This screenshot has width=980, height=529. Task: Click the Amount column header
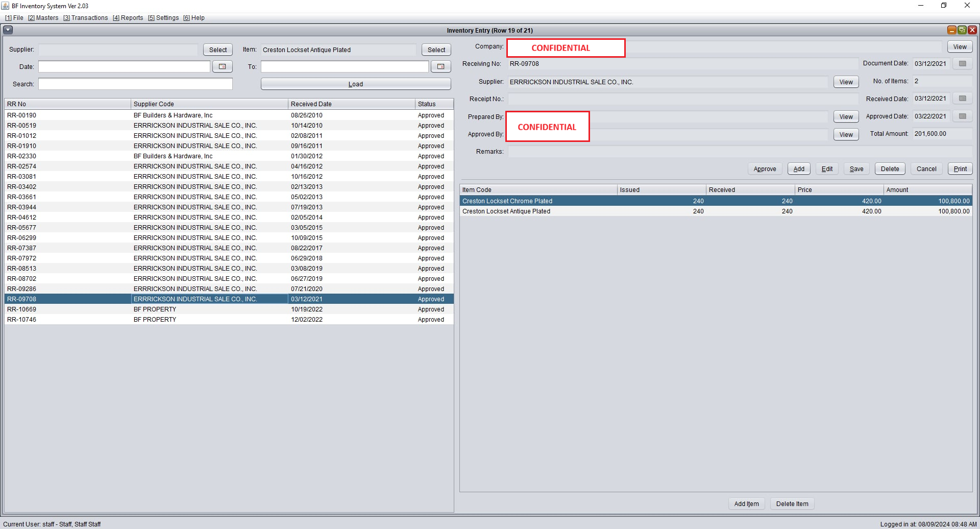[x=928, y=190]
